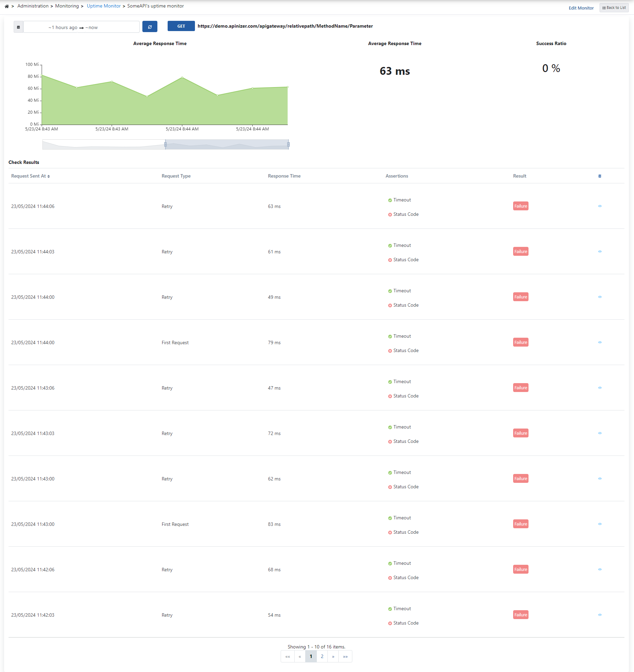
Task: Show details for the 83 ms check
Action: pyautogui.click(x=600, y=524)
